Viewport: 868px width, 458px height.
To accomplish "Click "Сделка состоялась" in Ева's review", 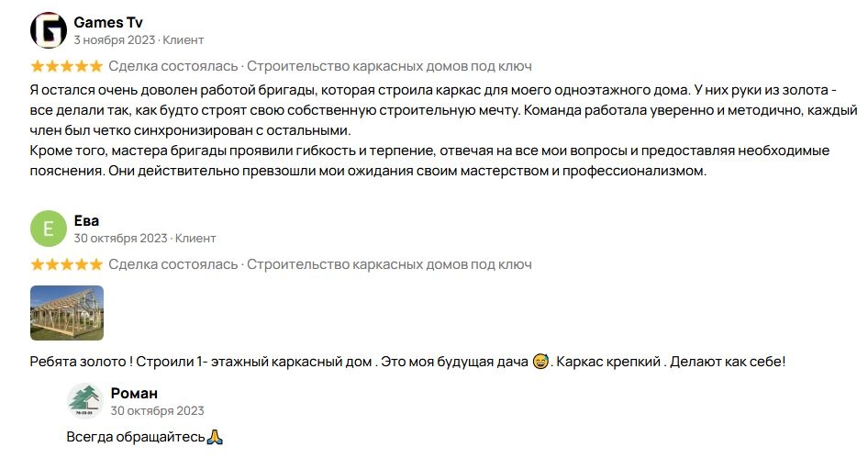I will point(173,264).
